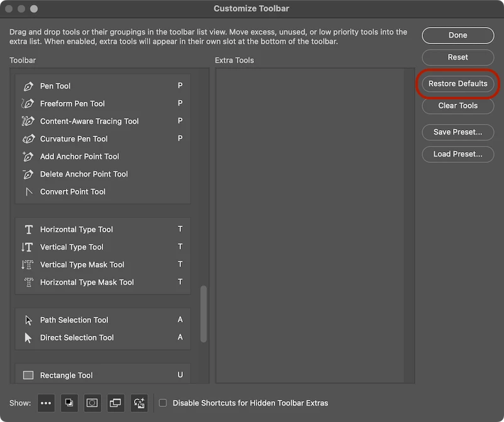This screenshot has width=504, height=422.
Task: Open the Load Preset dialog
Action: (x=457, y=154)
